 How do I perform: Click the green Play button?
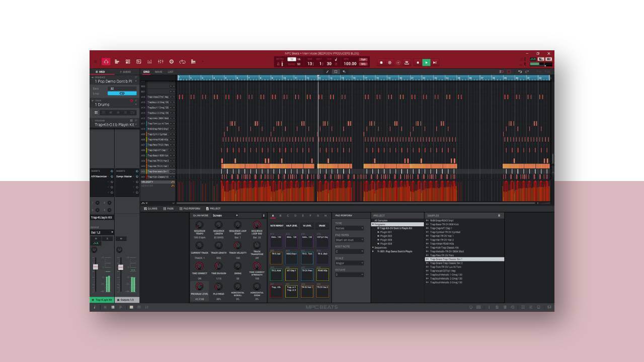coord(426,62)
